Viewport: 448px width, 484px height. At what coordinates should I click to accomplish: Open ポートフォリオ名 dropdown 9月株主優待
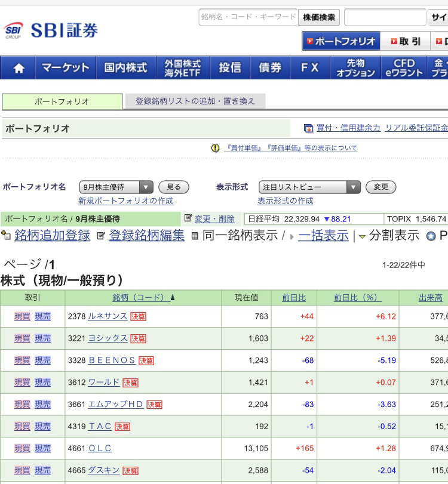click(x=116, y=187)
